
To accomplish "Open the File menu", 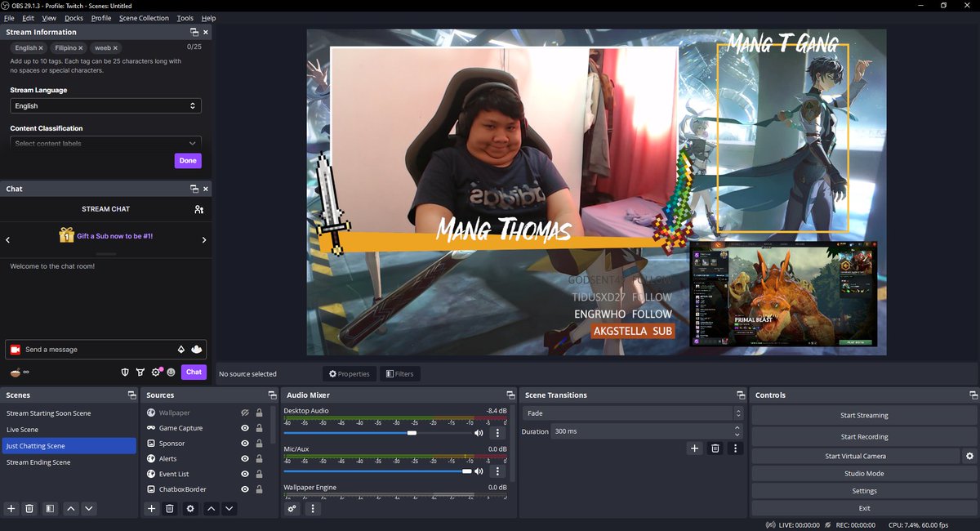I will point(9,18).
